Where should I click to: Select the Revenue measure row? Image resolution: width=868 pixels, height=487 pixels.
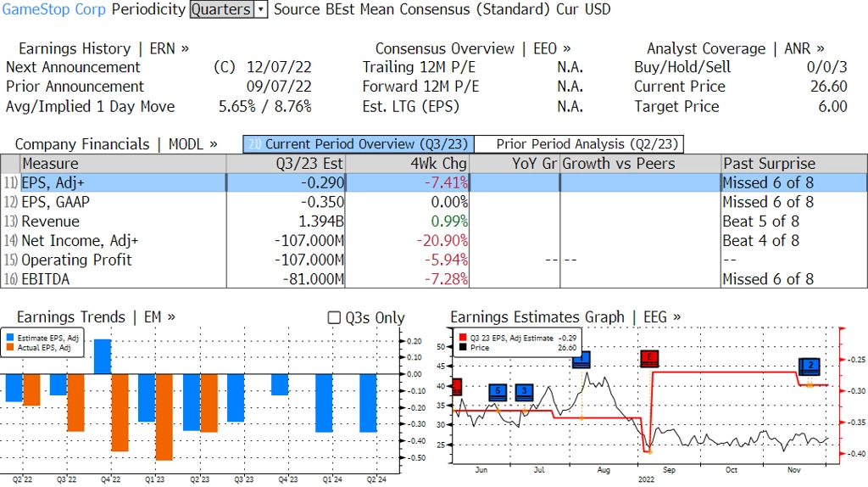point(434,221)
